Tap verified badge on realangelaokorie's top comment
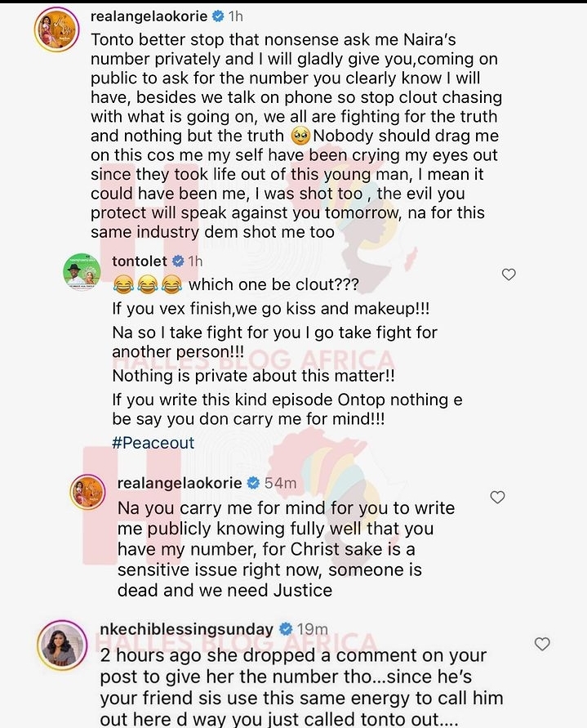 point(218,16)
